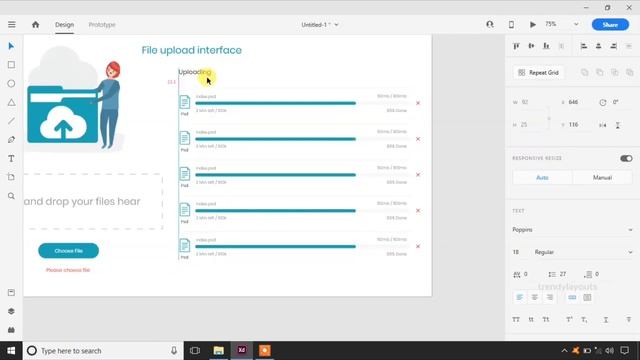Open File Explorer from the taskbar
640x360 pixels.
pyautogui.click(x=218, y=351)
